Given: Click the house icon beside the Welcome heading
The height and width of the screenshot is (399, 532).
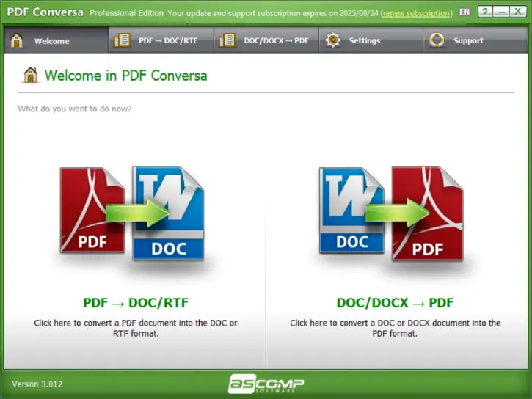Looking at the screenshot, I should (x=30, y=75).
